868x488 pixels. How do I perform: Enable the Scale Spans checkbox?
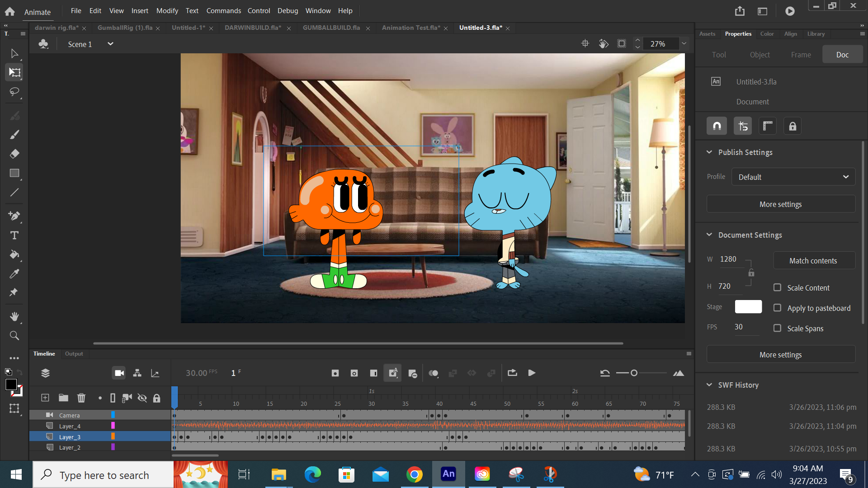click(777, 328)
